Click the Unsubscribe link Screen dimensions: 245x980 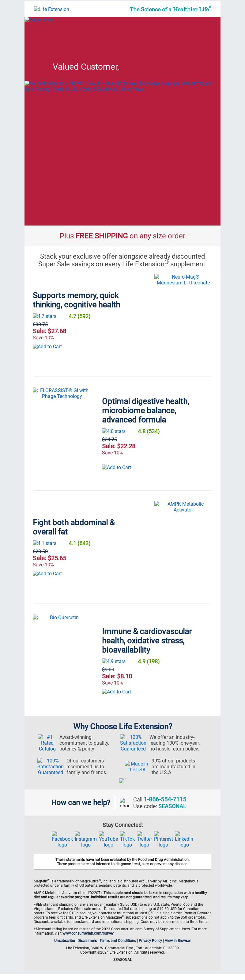(64, 940)
